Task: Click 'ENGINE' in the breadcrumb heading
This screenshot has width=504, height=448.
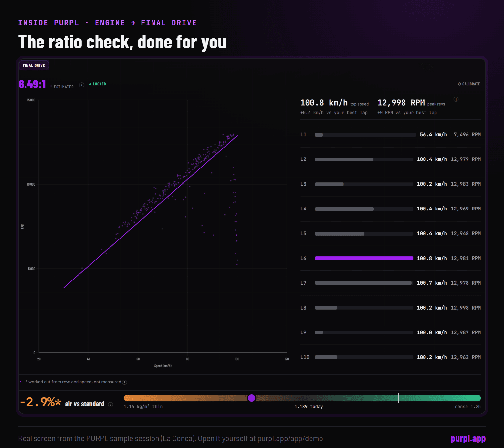Action: pyautogui.click(x=110, y=23)
